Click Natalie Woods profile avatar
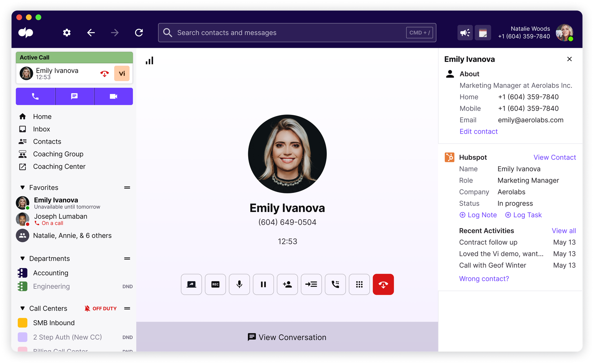The width and height of the screenshot is (594, 364). (x=564, y=33)
